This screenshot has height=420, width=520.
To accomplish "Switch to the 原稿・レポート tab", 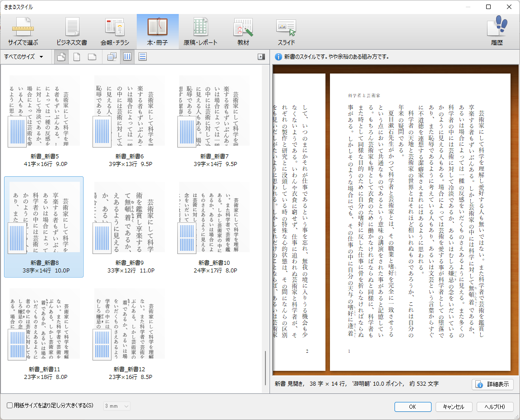I will click(200, 32).
